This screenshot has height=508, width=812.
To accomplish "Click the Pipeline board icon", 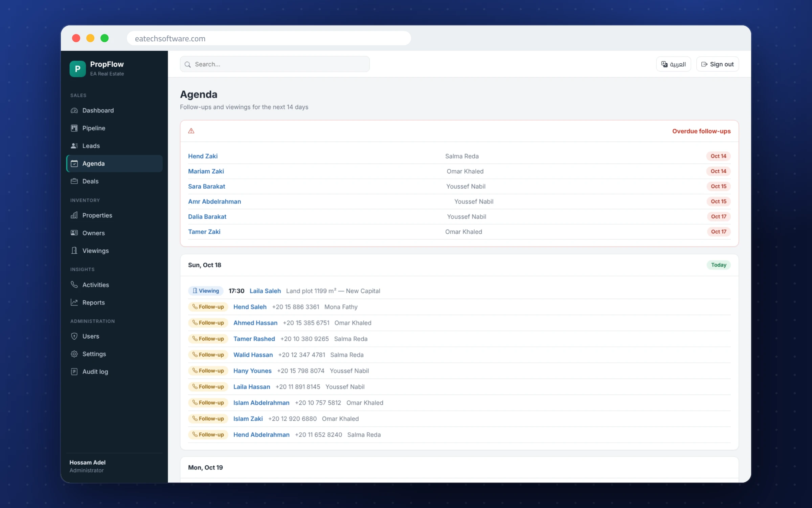I will (74, 128).
